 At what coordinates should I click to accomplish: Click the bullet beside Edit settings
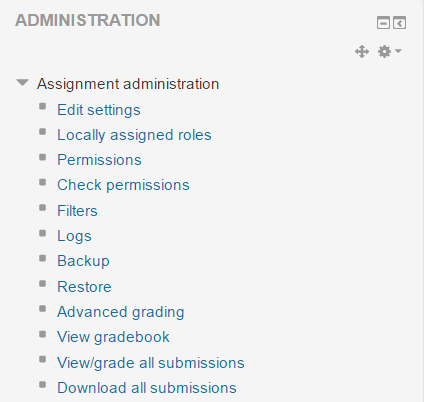42,106
